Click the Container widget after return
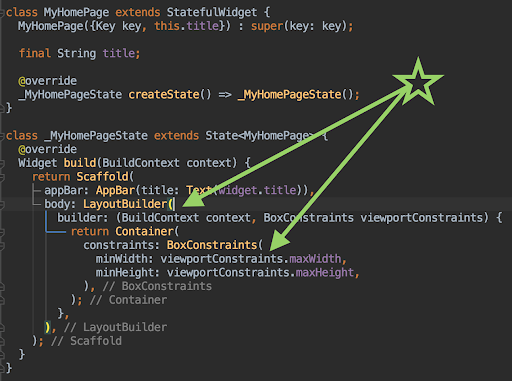The width and height of the screenshot is (512, 381). [144, 231]
